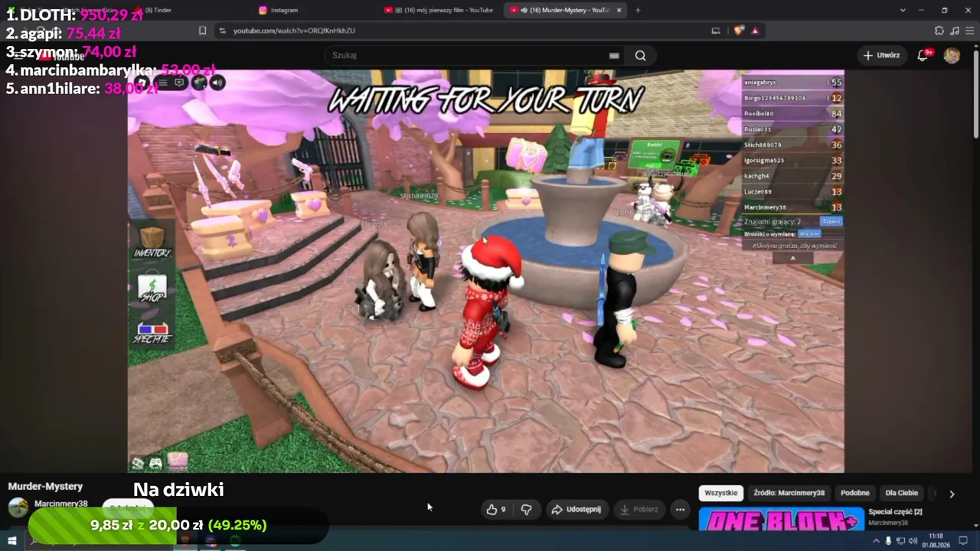Screen dimensions: 980x551
Task: Open YouTube notifications bell
Action: coord(924,55)
